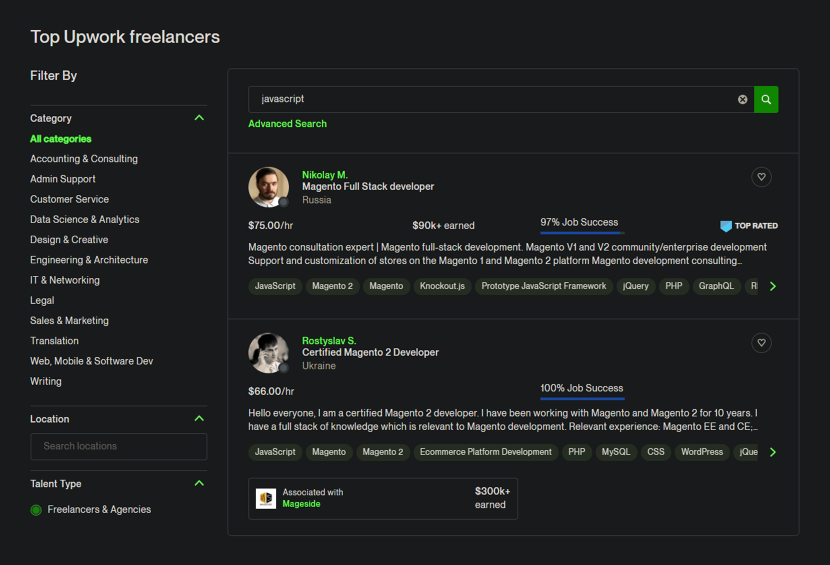
Task: Click the $66.00/hr rate
Action: click(x=271, y=391)
